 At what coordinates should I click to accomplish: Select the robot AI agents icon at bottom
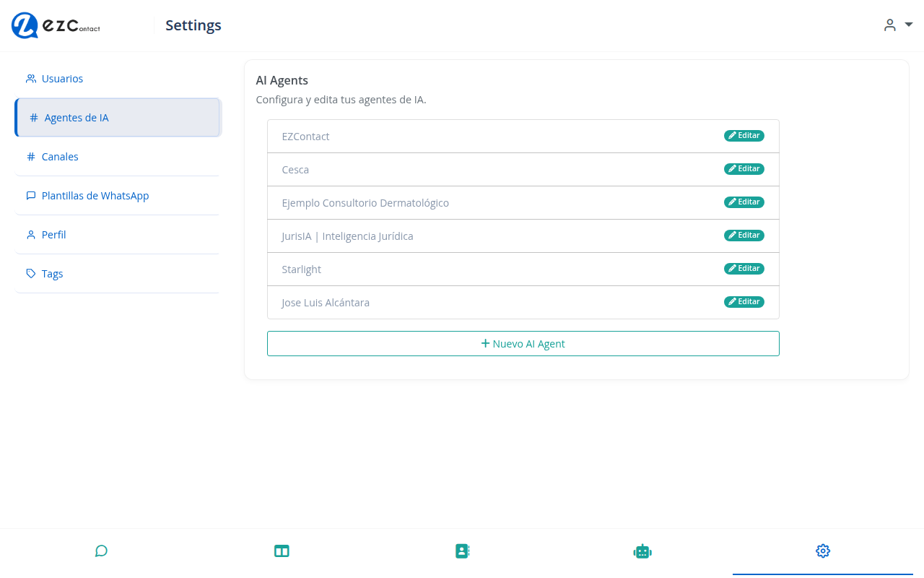[642, 551]
